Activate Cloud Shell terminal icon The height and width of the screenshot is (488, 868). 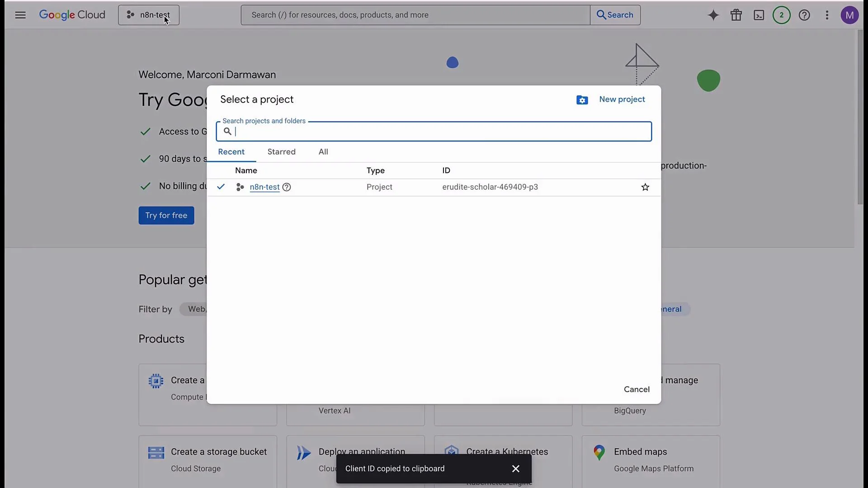point(759,15)
